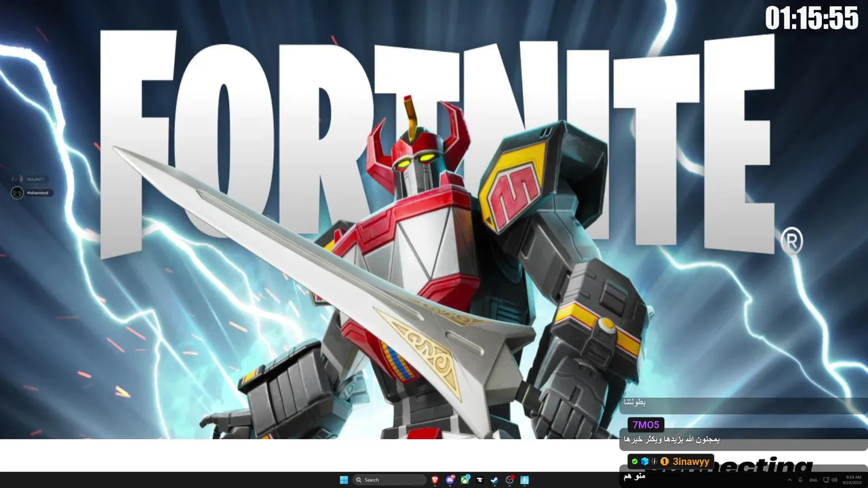Open the Windows Start menu
The height and width of the screenshot is (488, 868).
(x=344, y=480)
